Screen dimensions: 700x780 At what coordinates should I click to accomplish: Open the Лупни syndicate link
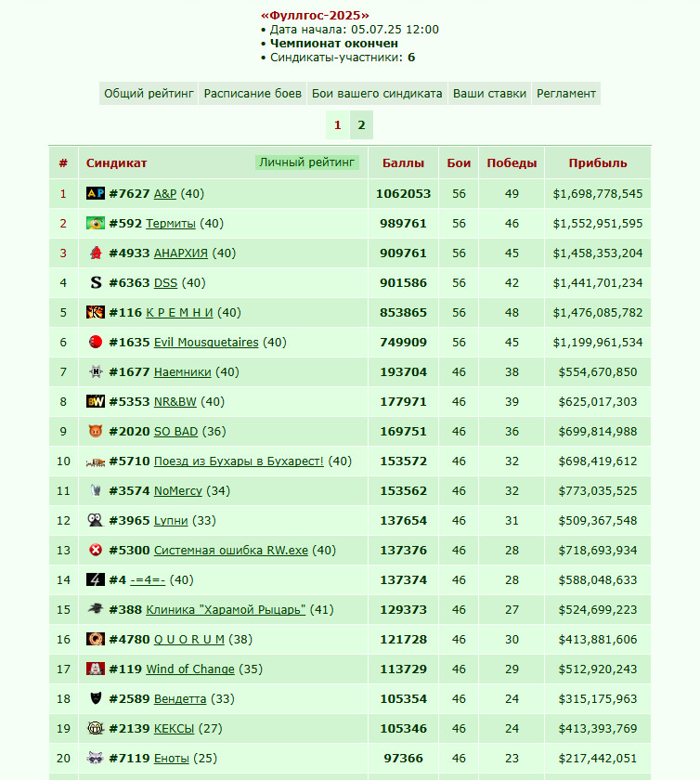(x=171, y=520)
